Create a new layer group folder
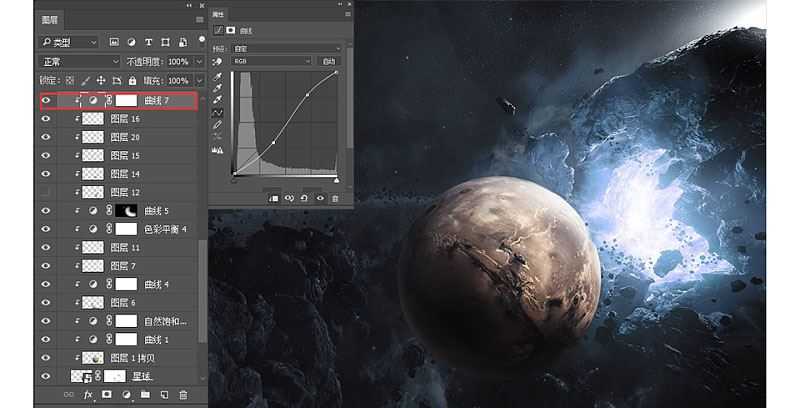The image size is (800, 408). click(x=145, y=395)
